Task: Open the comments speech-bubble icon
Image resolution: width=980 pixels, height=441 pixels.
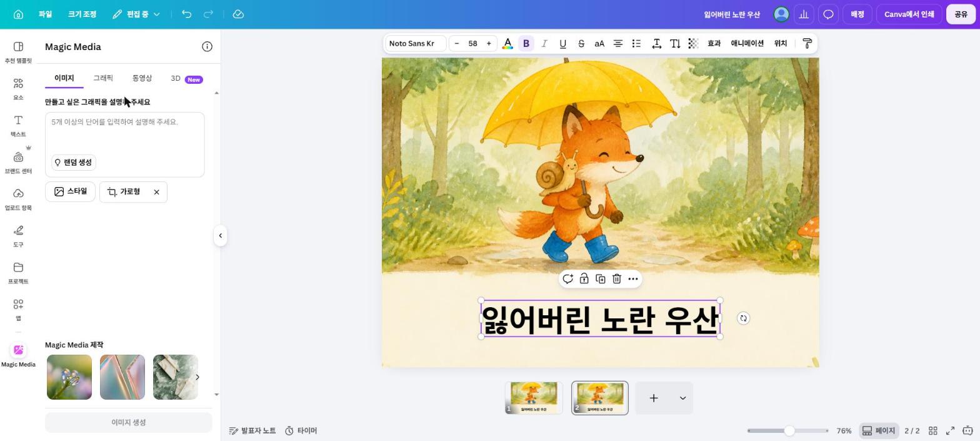Action: coord(828,14)
